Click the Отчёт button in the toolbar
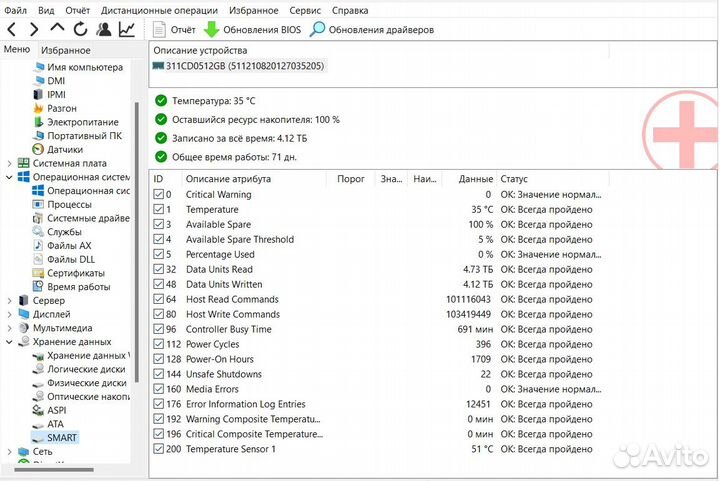This screenshot has width=720, height=481. point(175,30)
